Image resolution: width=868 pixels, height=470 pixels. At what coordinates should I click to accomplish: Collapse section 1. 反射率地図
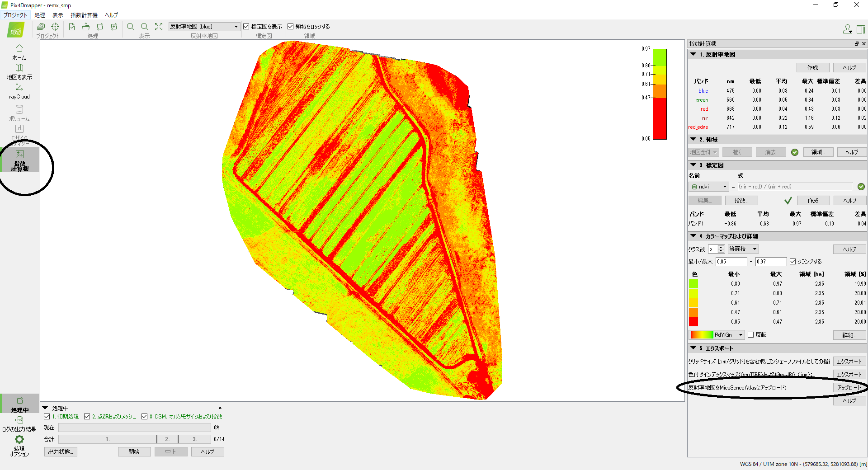coord(693,54)
